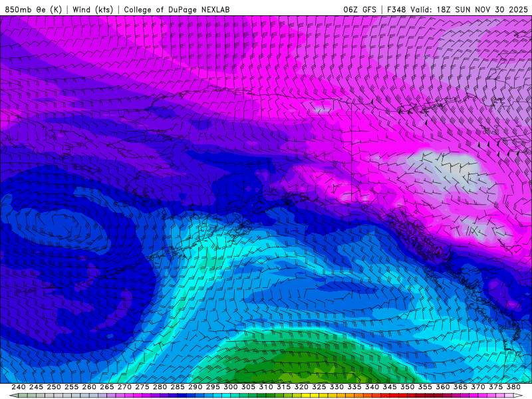Click the 240 value on the legend
The width and height of the screenshot is (532, 399).
click(19, 387)
